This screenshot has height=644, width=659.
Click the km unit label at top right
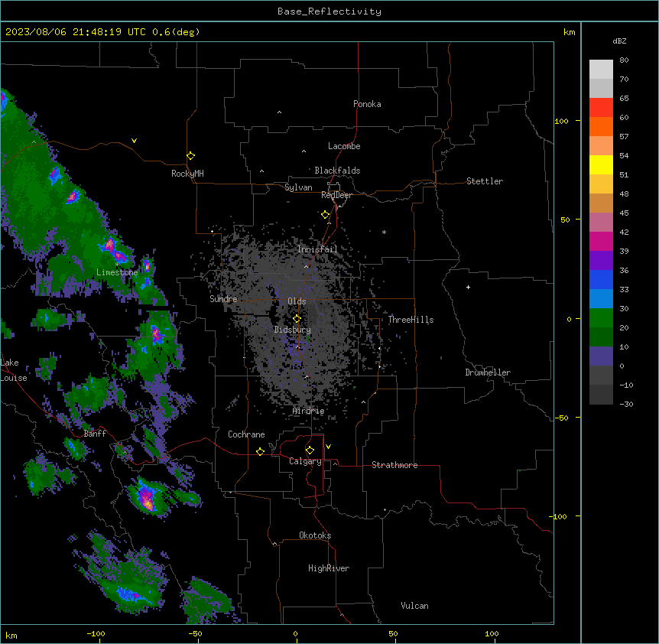tap(569, 32)
